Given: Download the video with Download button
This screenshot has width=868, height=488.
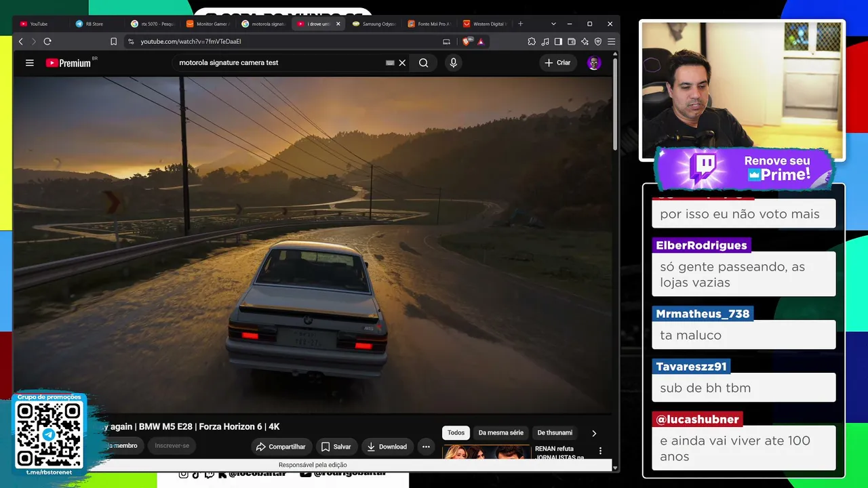Looking at the screenshot, I should (x=387, y=447).
